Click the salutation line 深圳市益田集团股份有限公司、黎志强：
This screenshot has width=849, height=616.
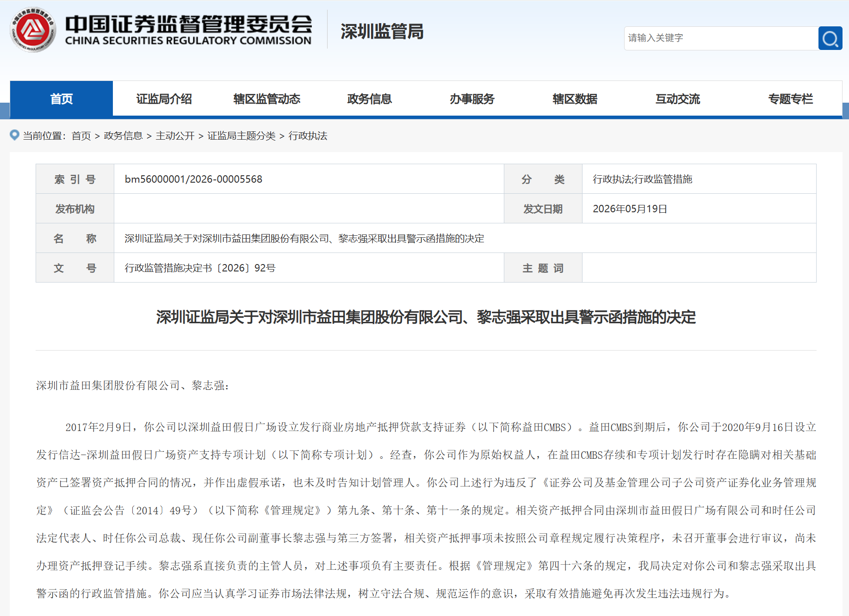(x=133, y=385)
